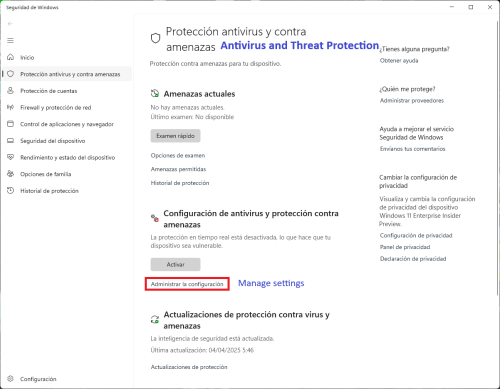This screenshot has height=389, width=500.
Task: Click the Rendimiento y estado heart icon
Action: [11, 157]
